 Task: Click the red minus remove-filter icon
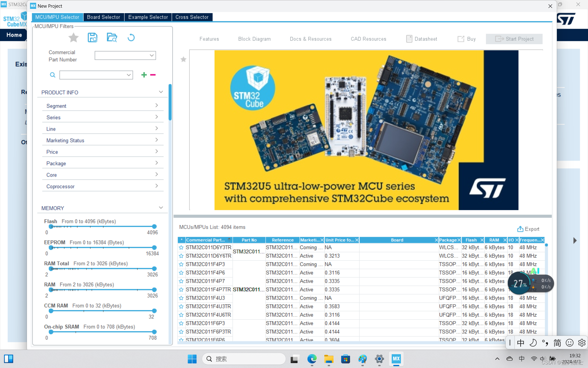point(153,75)
